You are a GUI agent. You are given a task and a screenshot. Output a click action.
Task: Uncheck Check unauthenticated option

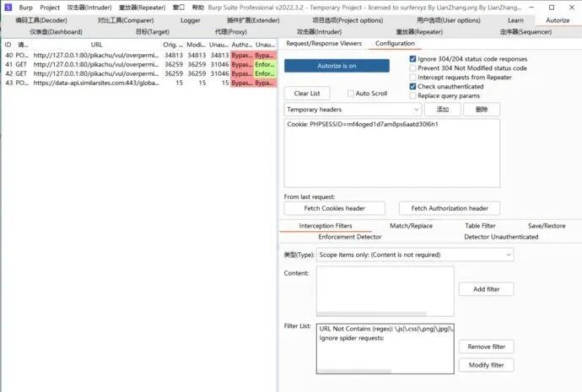click(x=412, y=87)
